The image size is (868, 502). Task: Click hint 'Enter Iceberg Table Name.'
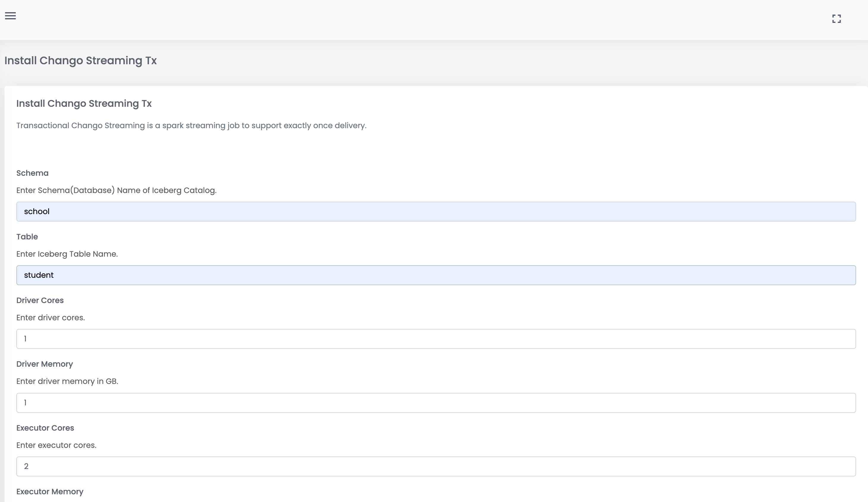tap(67, 254)
